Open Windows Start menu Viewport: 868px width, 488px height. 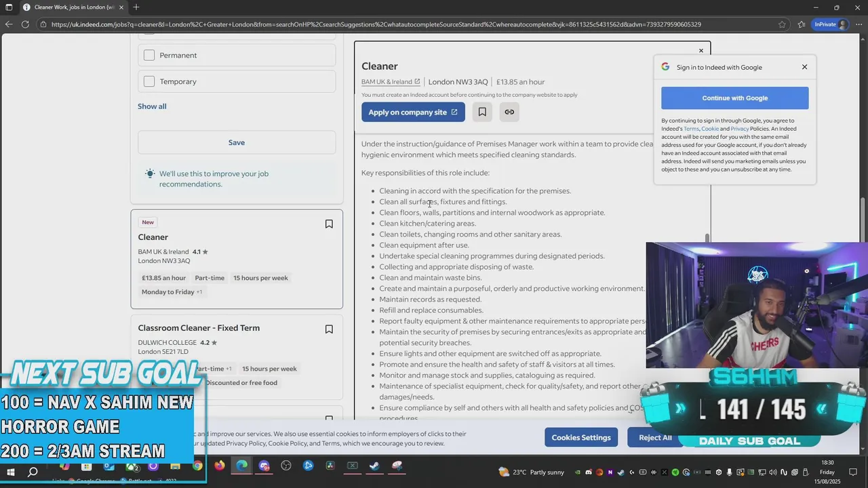click(x=11, y=472)
